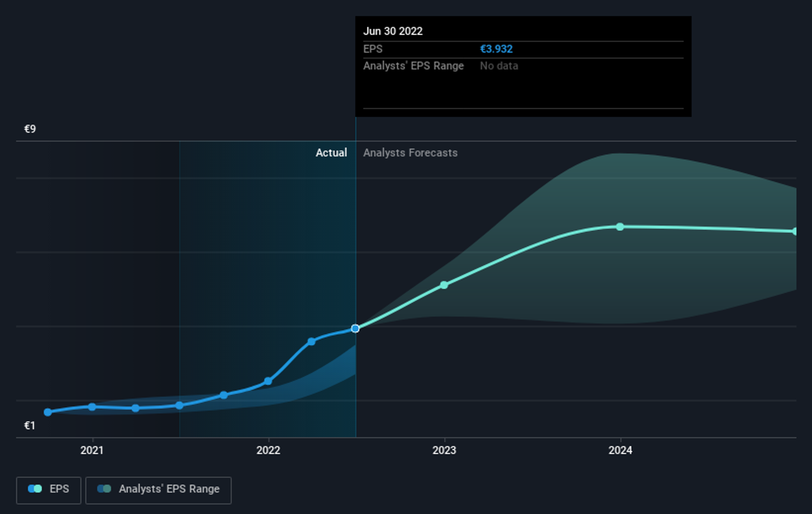Viewport: 812px width, 514px height.
Task: Select the first EPS data point of late 2020
Action: (x=48, y=412)
